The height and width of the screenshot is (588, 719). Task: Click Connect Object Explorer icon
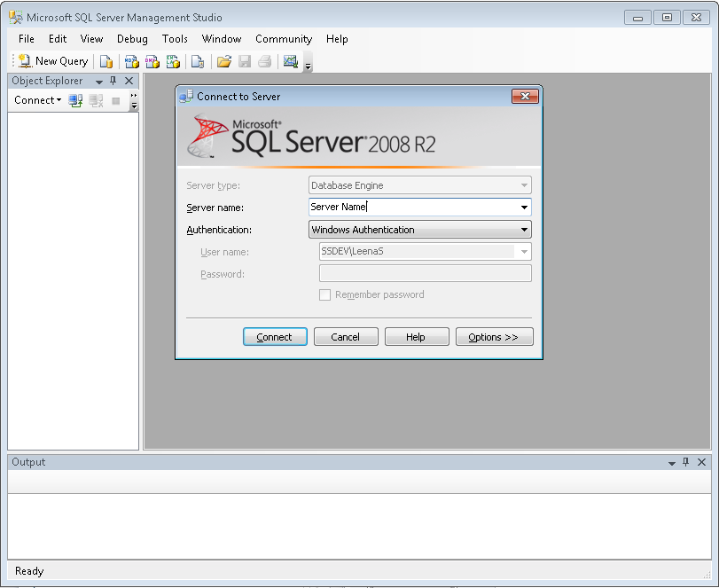[75, 100]
